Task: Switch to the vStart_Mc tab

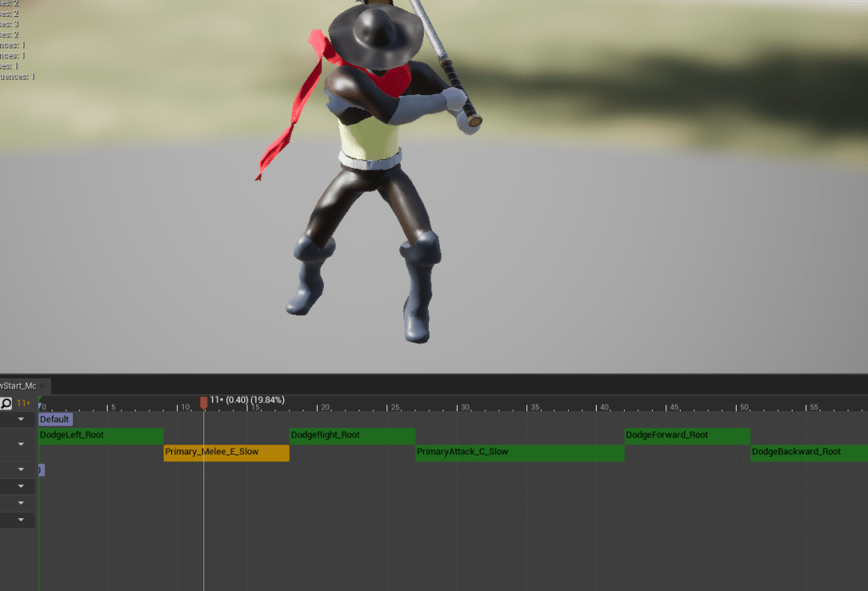Action: pos(18,386)
